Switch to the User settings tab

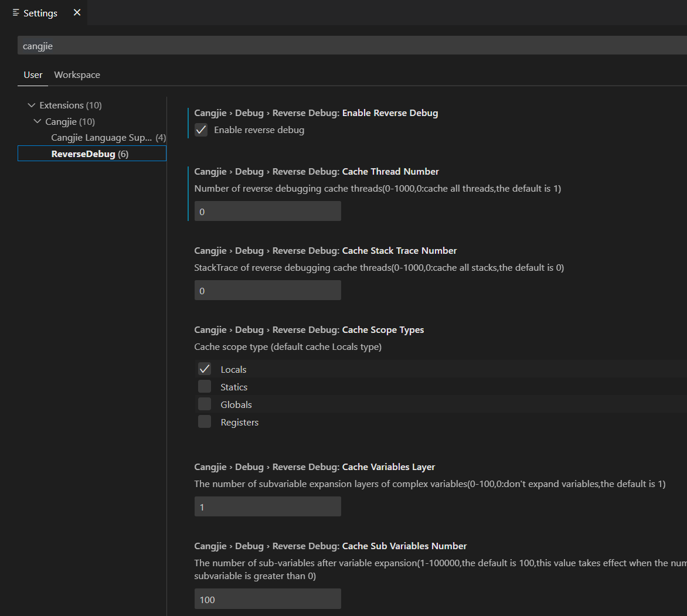(x=33, y=75)
